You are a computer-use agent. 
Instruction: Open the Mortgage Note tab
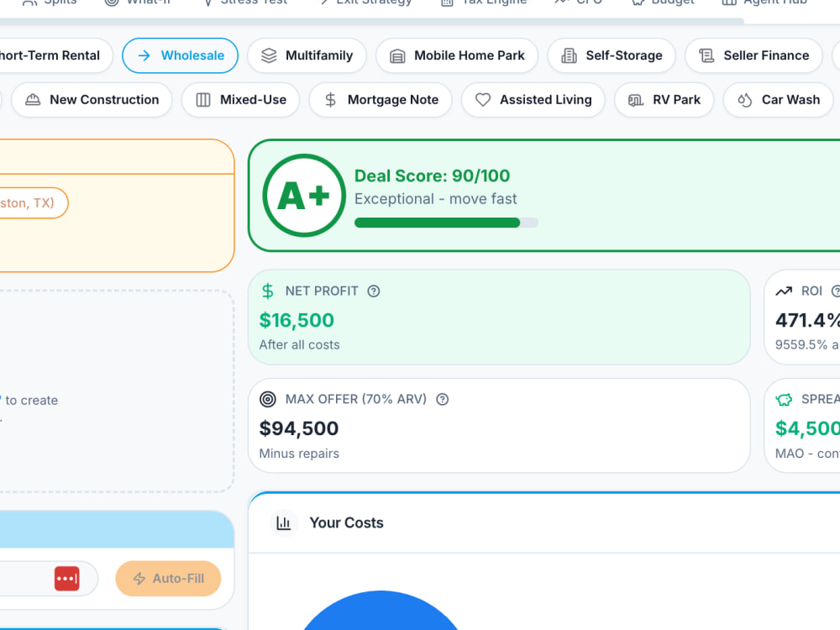pos(381,100)
